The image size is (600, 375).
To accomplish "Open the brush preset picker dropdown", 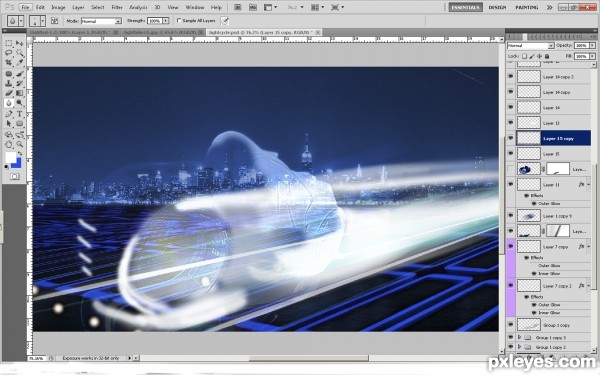I will pos(42,21).
